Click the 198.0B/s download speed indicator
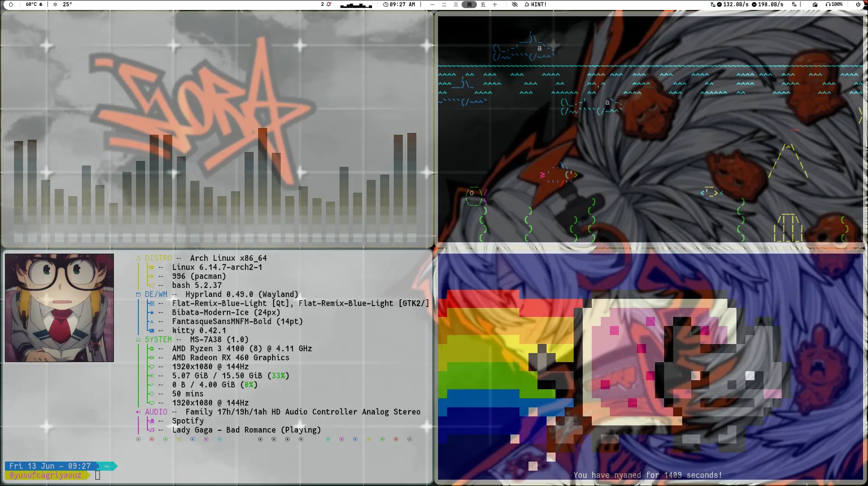Image resolution: width=868 pixels, height=486 pixels. [x=768, y=5]
